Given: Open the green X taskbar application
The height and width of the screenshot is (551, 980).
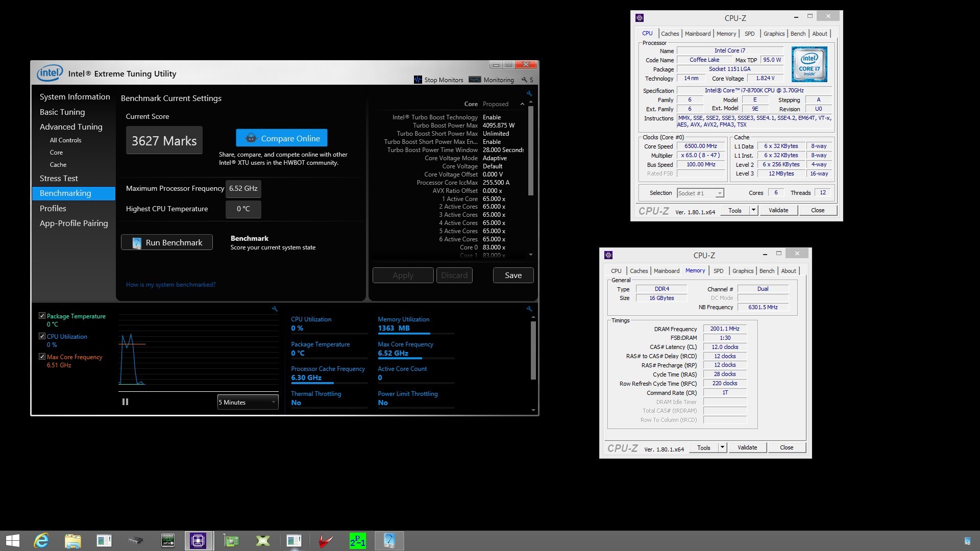Looking at the screenshot, I should (263, 541).
